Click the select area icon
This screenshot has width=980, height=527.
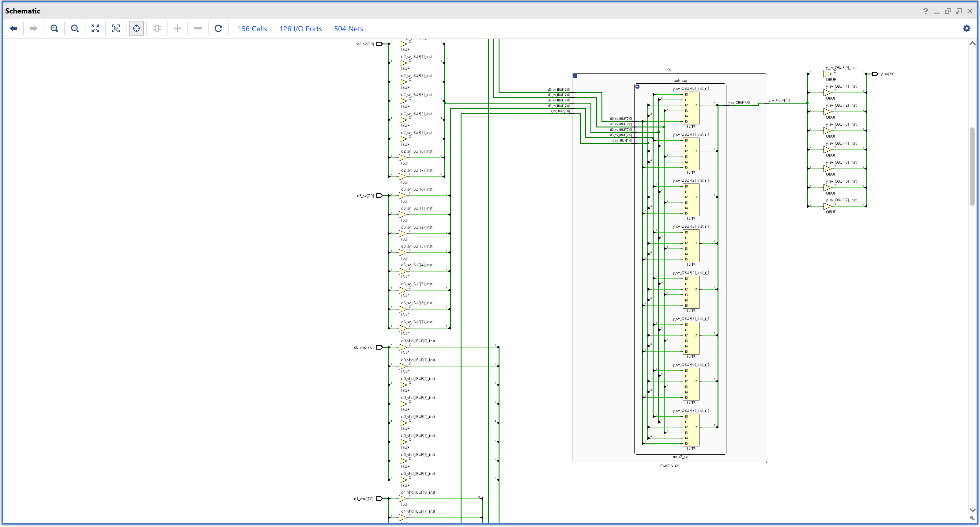click(116, 28)
